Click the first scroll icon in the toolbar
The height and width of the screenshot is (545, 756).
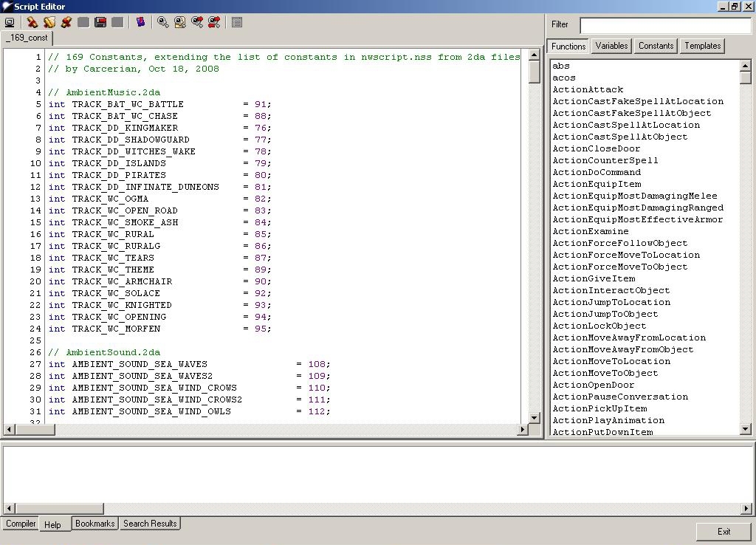tap(32, 23)
